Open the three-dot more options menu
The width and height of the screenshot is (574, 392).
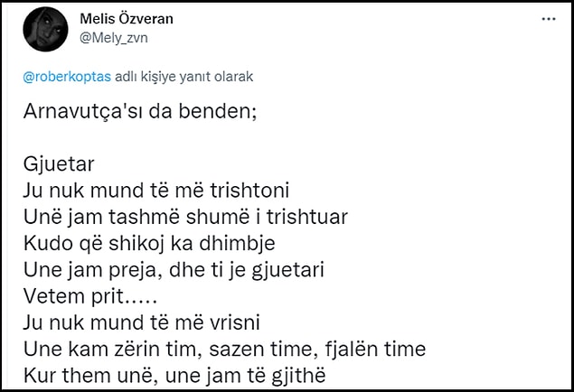(x=549, y=19)
